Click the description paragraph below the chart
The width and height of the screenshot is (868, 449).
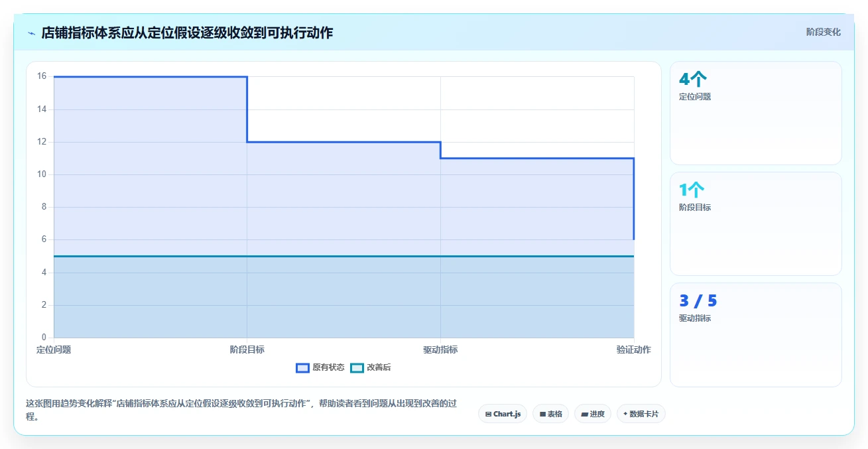pos(241,410)
